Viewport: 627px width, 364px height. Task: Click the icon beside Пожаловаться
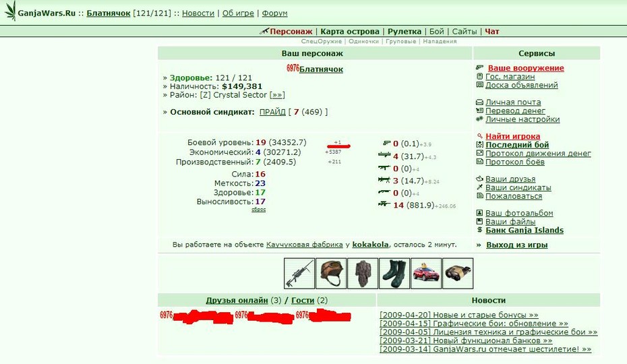(x=480, y=195)
